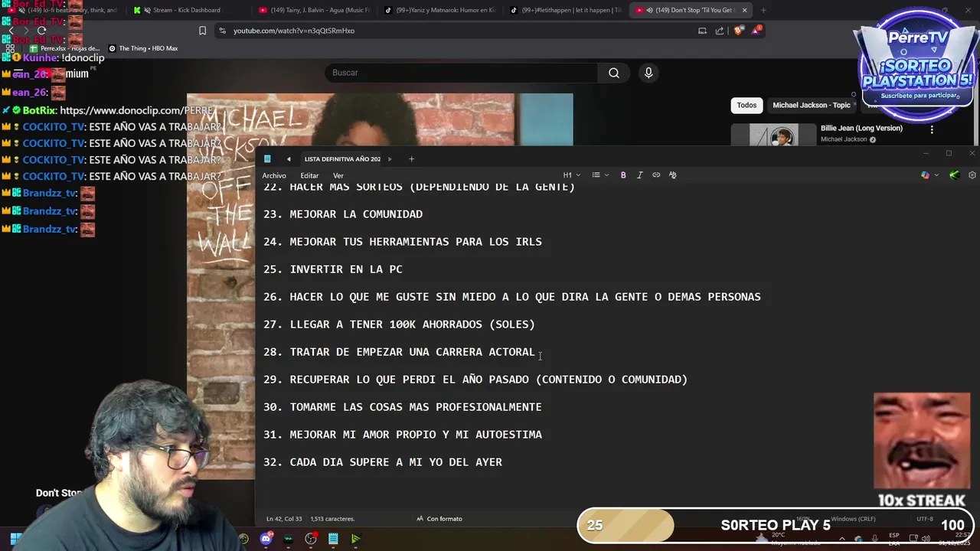Screen dimensions: 980x551
Task: Click line 32 CADA DIA SUPERE A MI YO
Action: pyautogui.click(x=383, y=462)
